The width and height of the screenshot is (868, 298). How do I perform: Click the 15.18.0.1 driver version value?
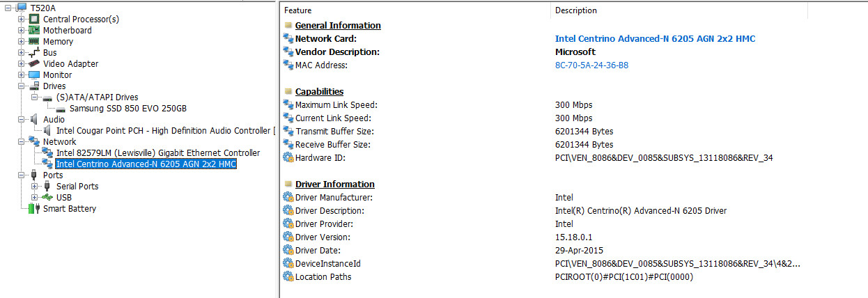point(573,237)
